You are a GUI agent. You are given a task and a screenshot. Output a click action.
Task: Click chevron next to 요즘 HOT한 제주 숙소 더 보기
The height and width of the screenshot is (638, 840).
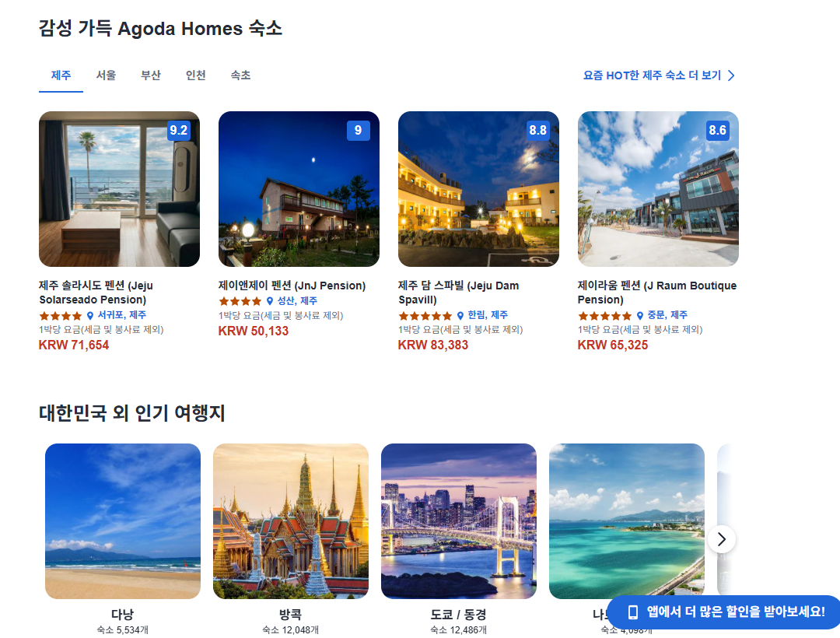[x=731, y=75]
